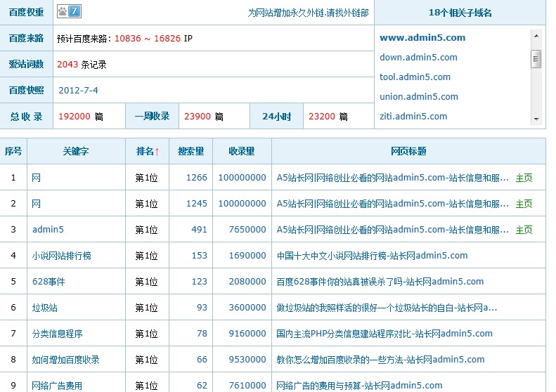Click the subdomain list scrollbar thumb

pos(536,59)
